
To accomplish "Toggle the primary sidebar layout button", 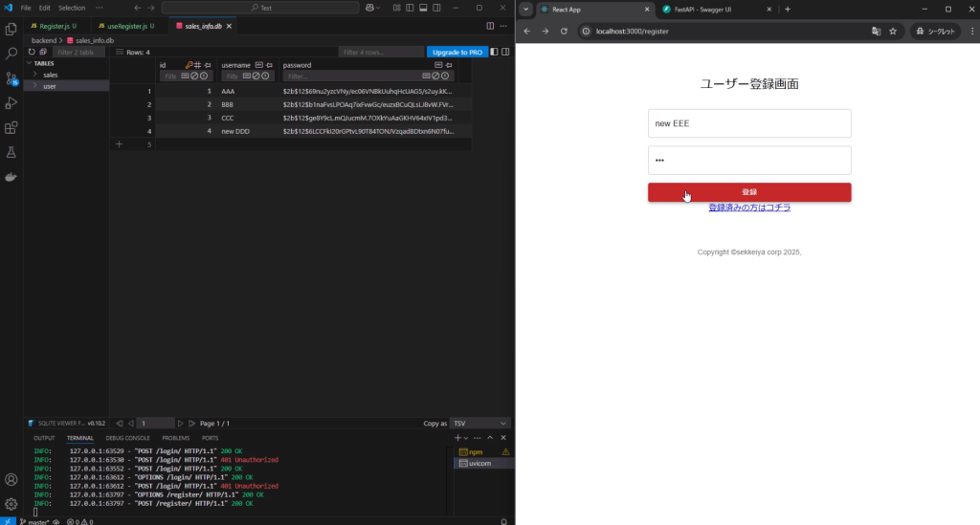I will [412, 8].
